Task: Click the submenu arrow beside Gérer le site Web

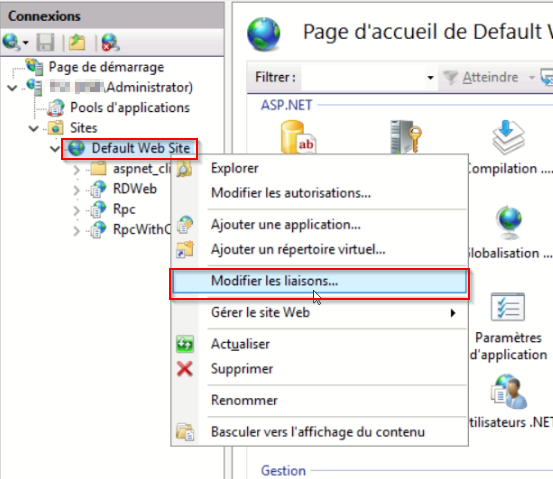Action: (x=453, y=313)
